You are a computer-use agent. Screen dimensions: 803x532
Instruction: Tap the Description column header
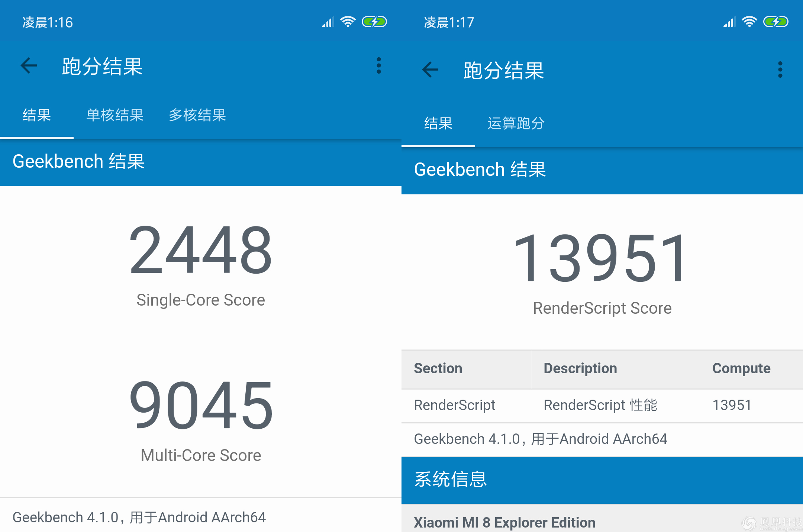point(580,368)
